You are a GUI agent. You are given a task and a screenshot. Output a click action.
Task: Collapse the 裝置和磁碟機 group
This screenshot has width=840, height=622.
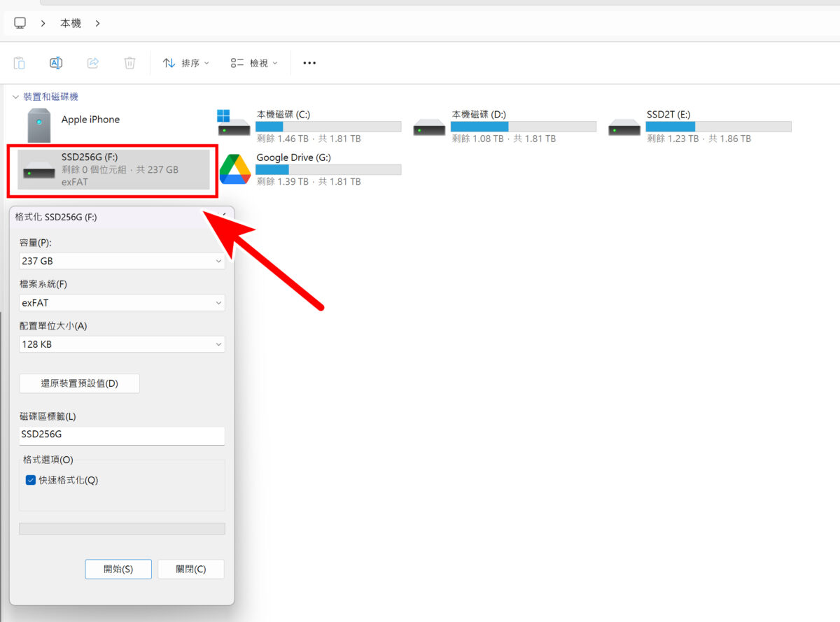coord(15,97)
